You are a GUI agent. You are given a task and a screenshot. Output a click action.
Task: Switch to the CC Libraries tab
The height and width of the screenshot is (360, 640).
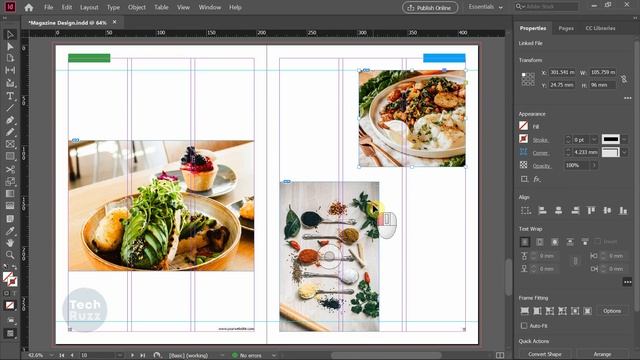click(x=600, y=28)
